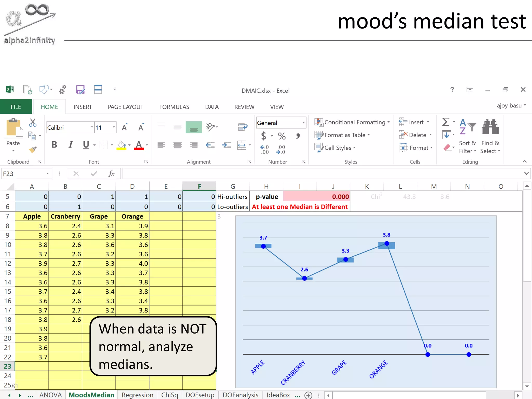Apply Percent Style format

coord(282,136)
